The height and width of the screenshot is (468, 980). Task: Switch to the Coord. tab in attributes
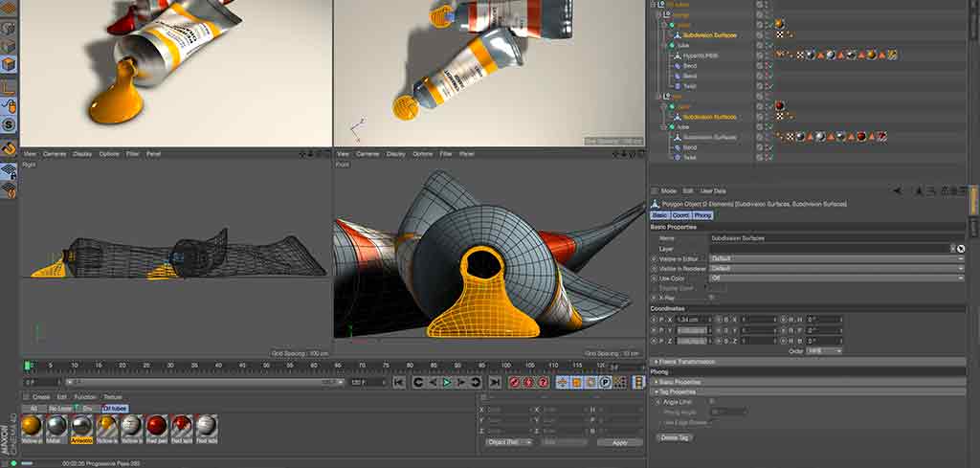680,215
